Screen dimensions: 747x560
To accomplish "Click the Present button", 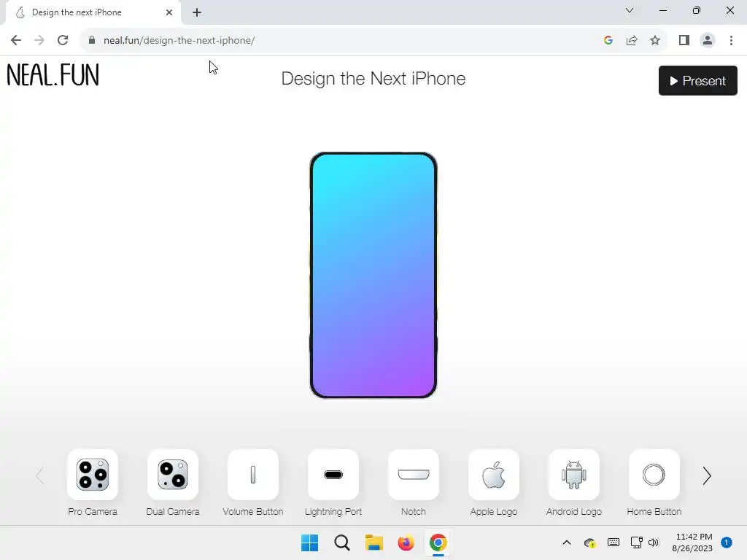I will click(698, 80).
